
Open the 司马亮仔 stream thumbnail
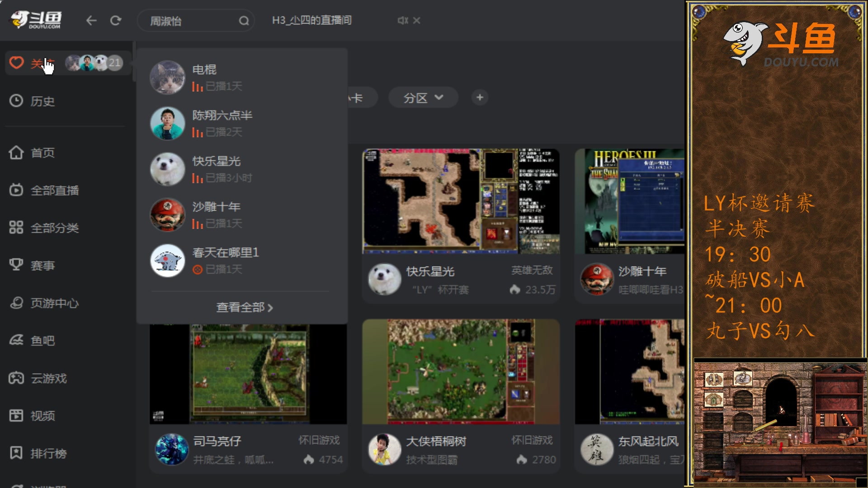click(248, 374)
